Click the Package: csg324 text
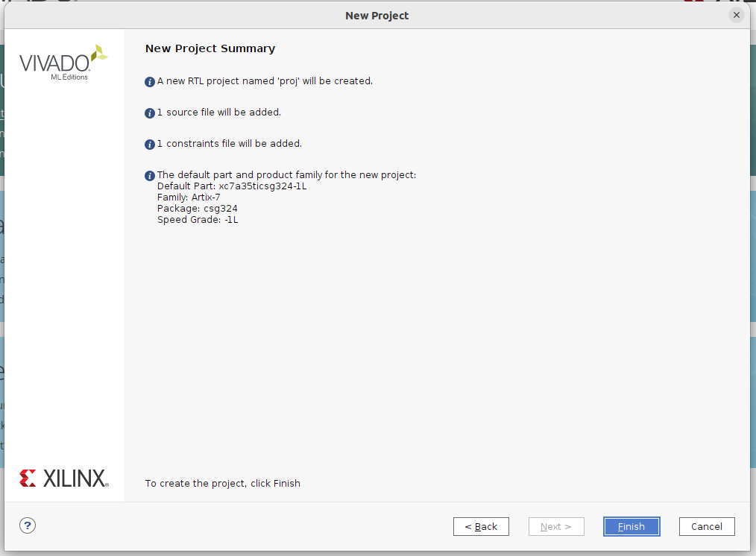 pyautogui.click(x=197, y=209)
